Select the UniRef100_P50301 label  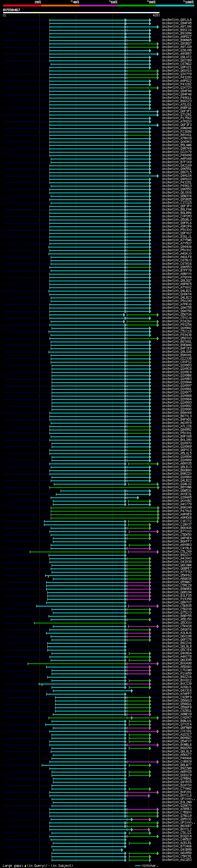pos(177,433)
